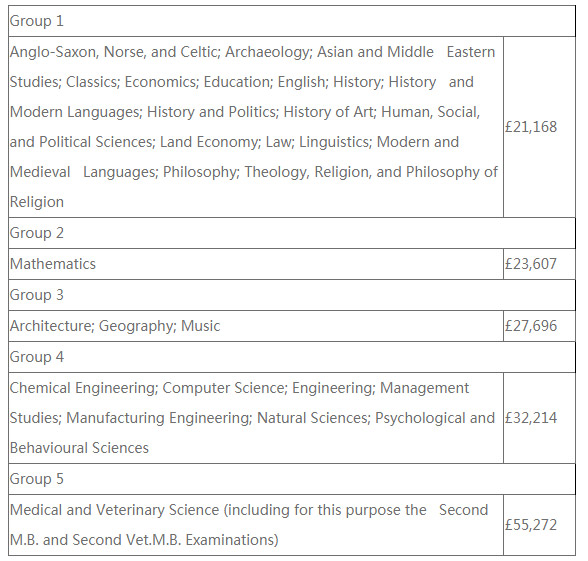Click 'Medical and Veterinary Science' text
Image resolution: width=588 pixels, height=561 pixels.
point(114,510)
